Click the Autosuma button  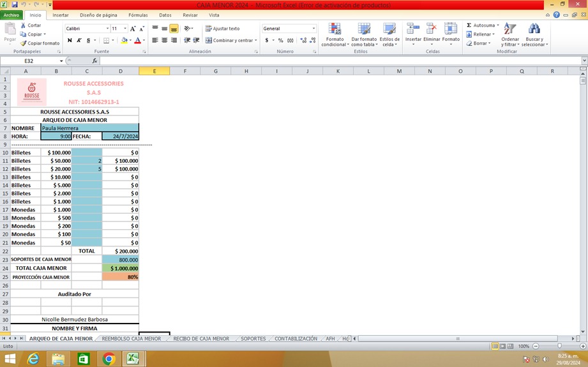481,26
